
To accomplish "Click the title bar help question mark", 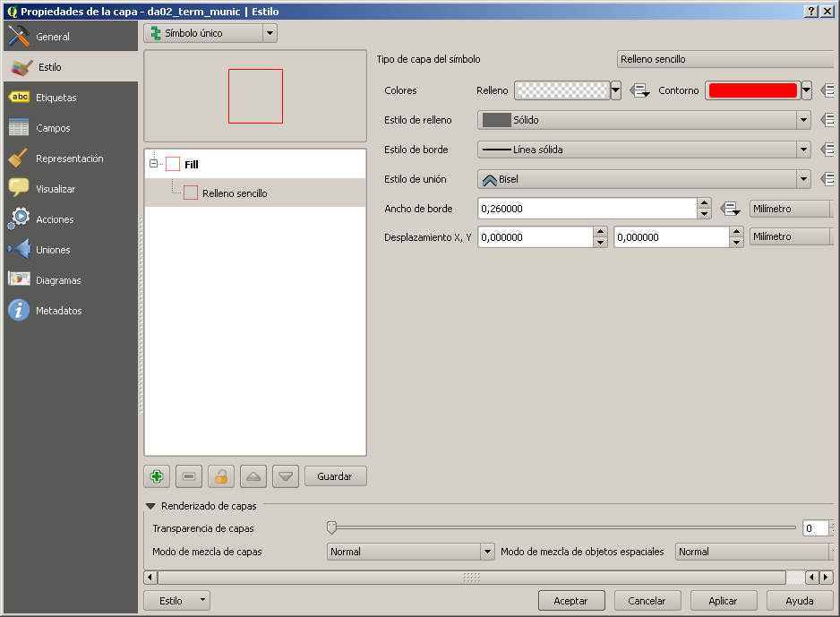I will (x=811, y=12).
